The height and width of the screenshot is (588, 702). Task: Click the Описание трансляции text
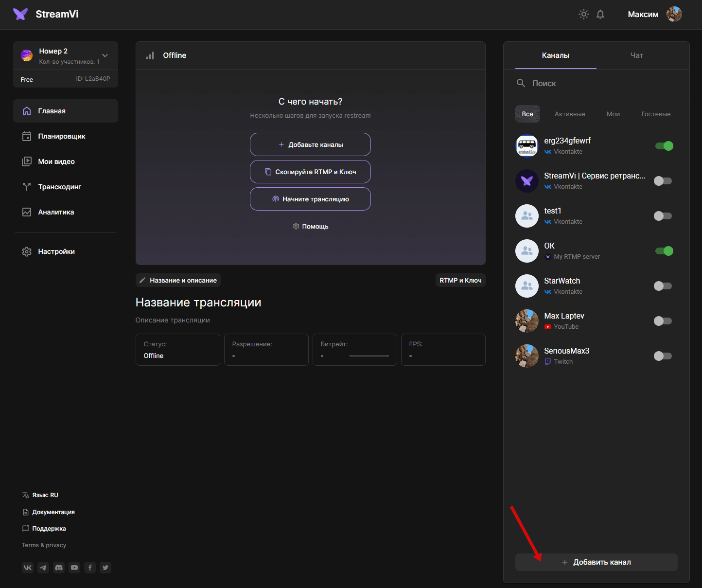pyautogui.click(x=173, y=320)
